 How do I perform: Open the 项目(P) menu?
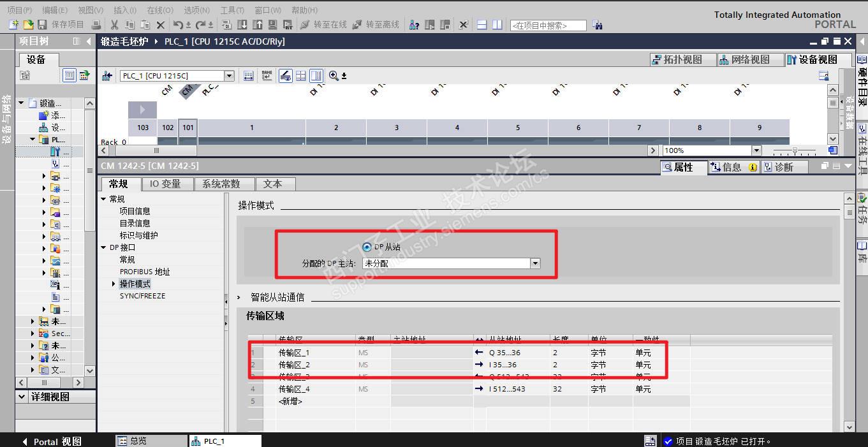(x=19, y=10)
